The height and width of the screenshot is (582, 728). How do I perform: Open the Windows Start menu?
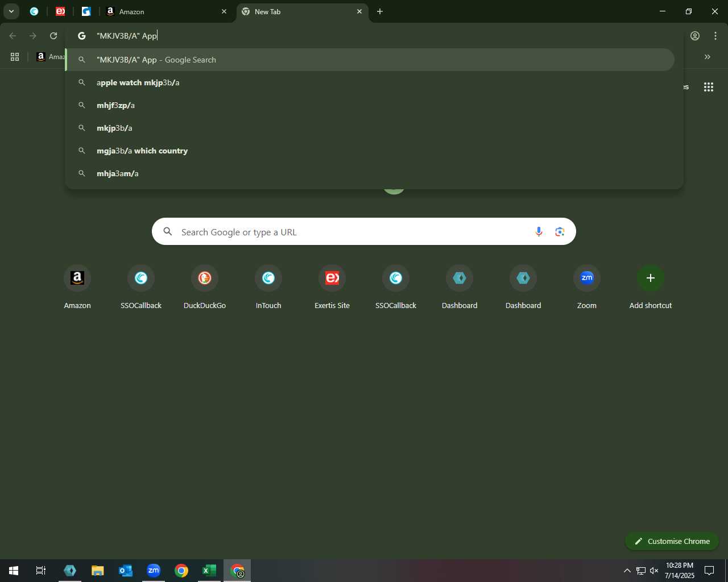click(14, 571)
